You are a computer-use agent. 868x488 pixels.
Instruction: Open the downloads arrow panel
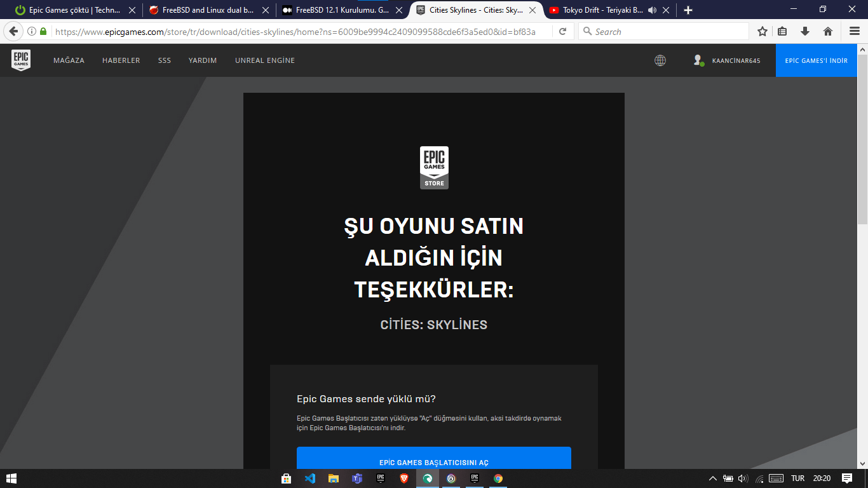805,31
